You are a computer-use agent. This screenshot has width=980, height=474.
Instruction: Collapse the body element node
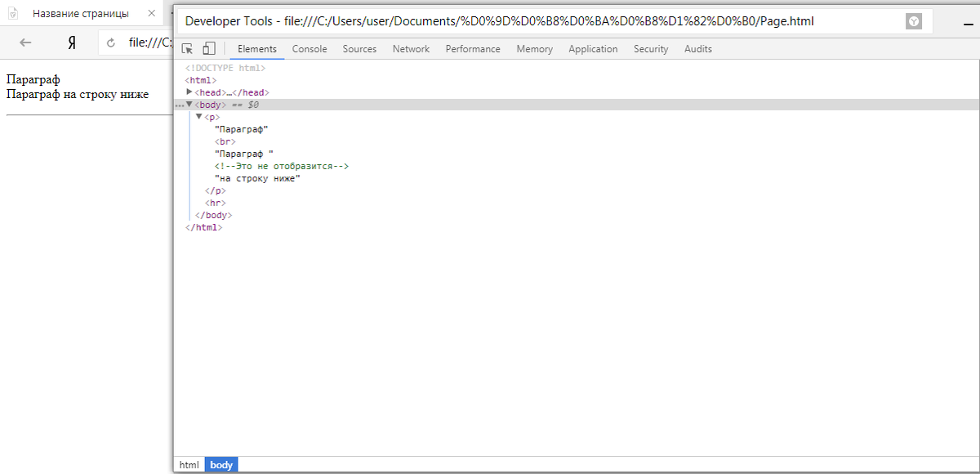tap(189, 105)
